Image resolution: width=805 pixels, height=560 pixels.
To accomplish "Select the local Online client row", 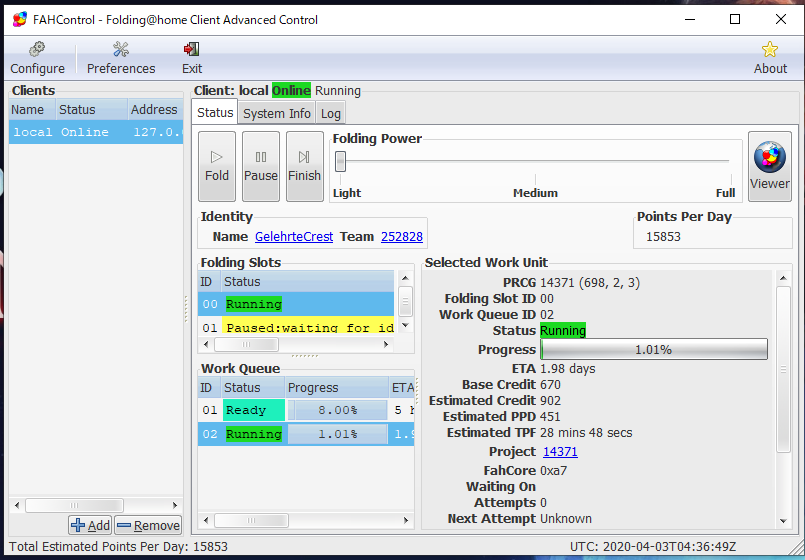I will point(96,132).
